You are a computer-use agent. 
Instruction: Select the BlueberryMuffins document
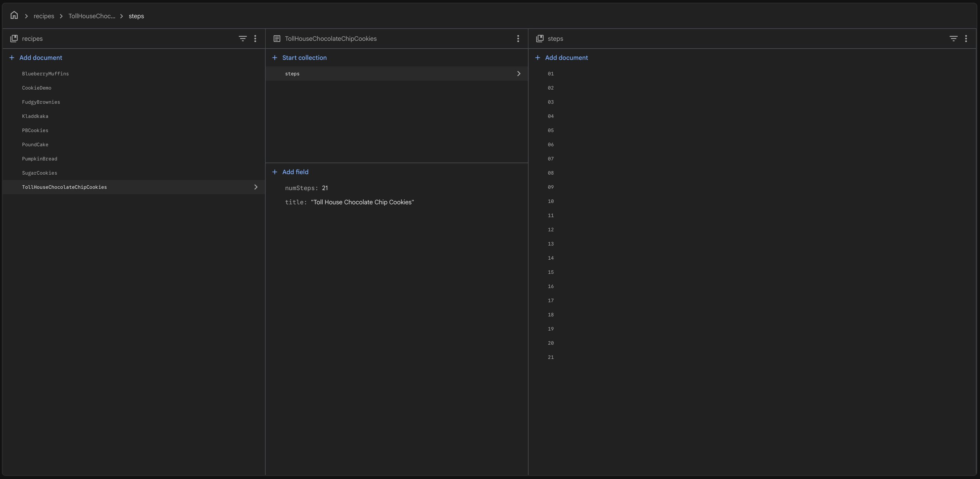tap(45, 74)
